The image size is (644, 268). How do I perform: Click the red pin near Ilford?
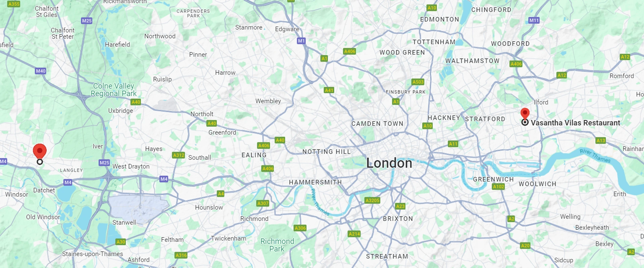point(525,114)
